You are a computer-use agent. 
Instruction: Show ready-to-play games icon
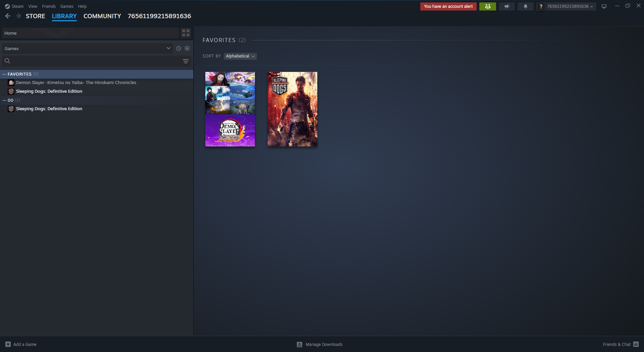187,48
